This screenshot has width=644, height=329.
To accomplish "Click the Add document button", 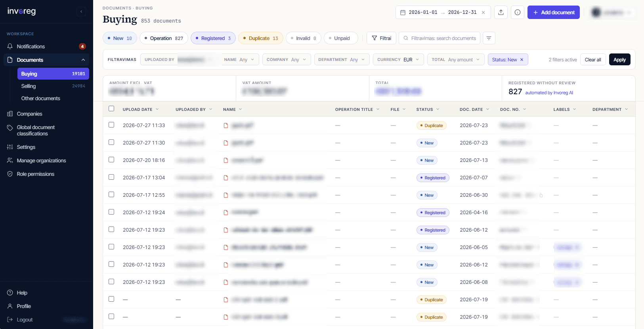I will 553,12.
